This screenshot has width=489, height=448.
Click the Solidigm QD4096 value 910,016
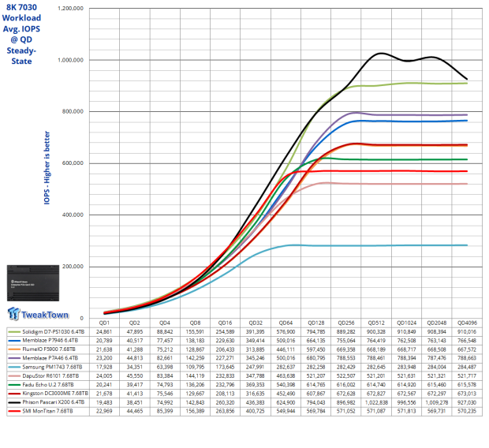(x=467, y=332)
